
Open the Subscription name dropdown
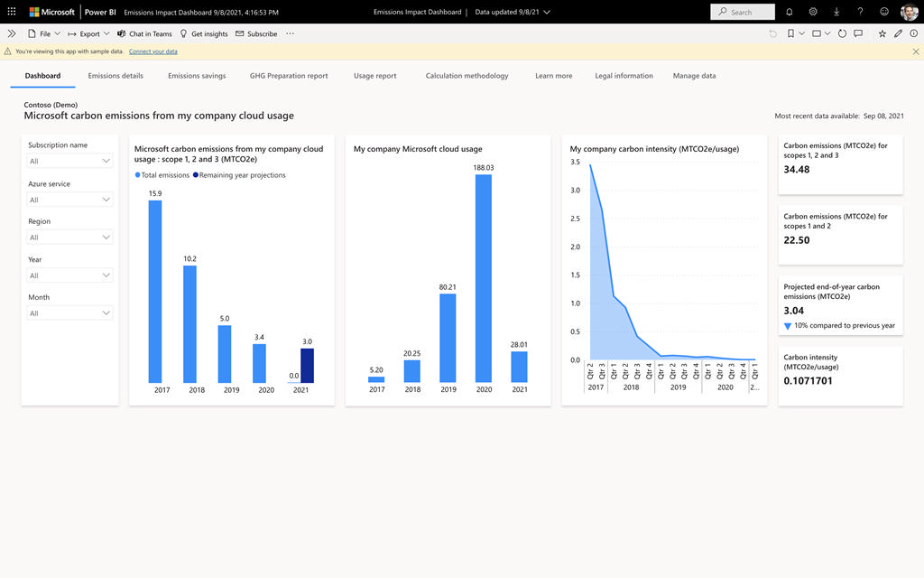[69, 161]
